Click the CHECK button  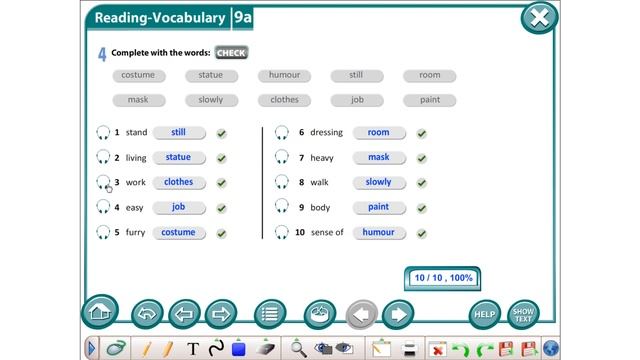point(231,53)
